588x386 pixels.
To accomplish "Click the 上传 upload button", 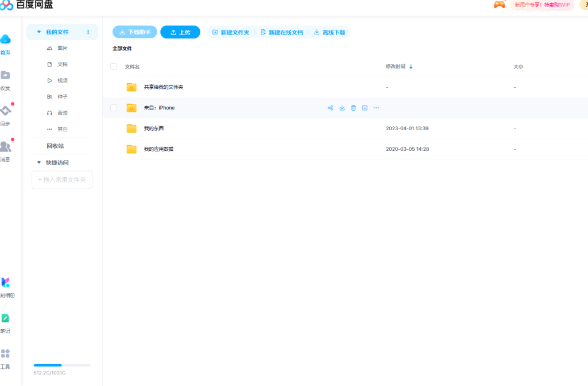I will click(180, 32).
